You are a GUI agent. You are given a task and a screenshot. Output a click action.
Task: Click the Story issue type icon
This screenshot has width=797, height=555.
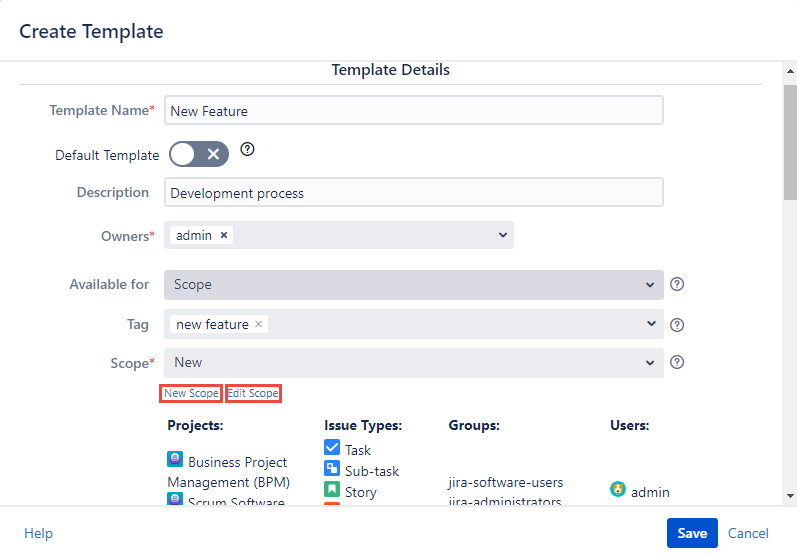coord(332,490)
